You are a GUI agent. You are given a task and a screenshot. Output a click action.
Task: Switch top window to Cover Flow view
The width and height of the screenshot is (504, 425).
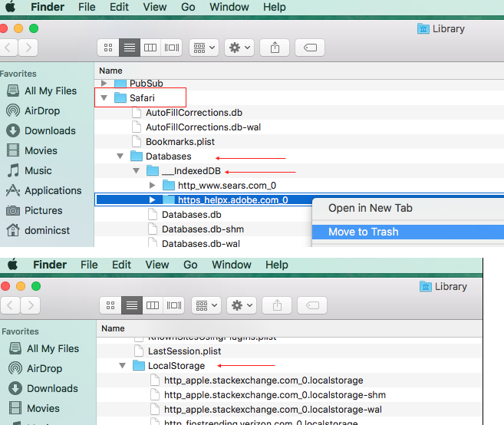[x=172, y=48]
